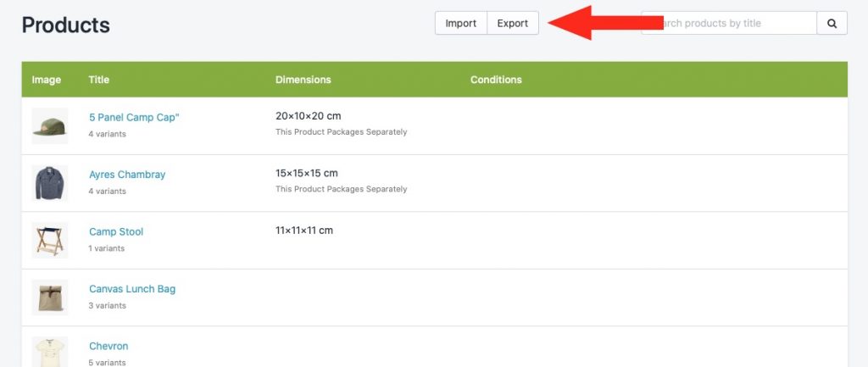Image resolution: width=868 pixels, height=367 pixels.
Task: Select the Canvas Lunch Bag image
Action: click(50, 297)
